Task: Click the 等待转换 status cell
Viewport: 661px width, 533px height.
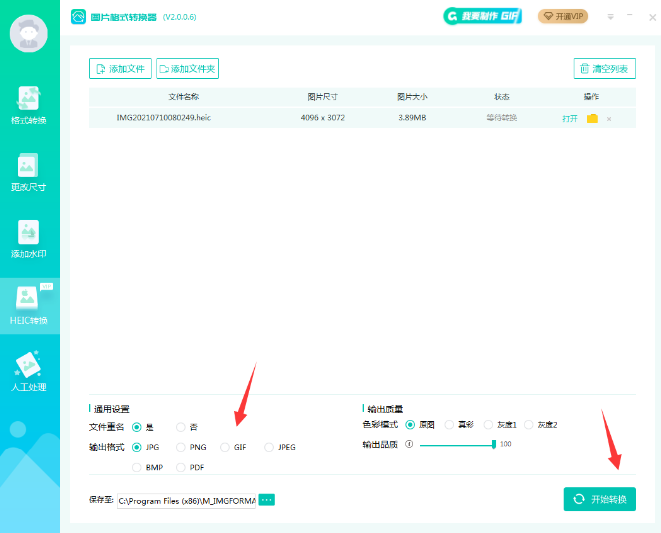Action: [x=502, y=118]
